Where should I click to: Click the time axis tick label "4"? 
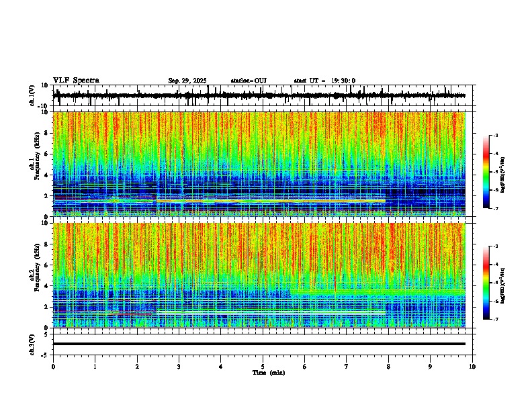221,367
